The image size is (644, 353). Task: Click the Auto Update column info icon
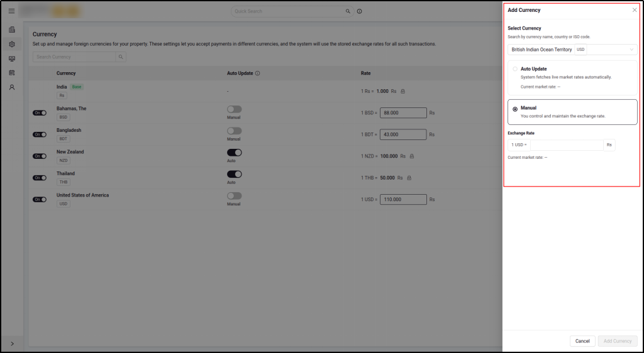coord(257,73)
